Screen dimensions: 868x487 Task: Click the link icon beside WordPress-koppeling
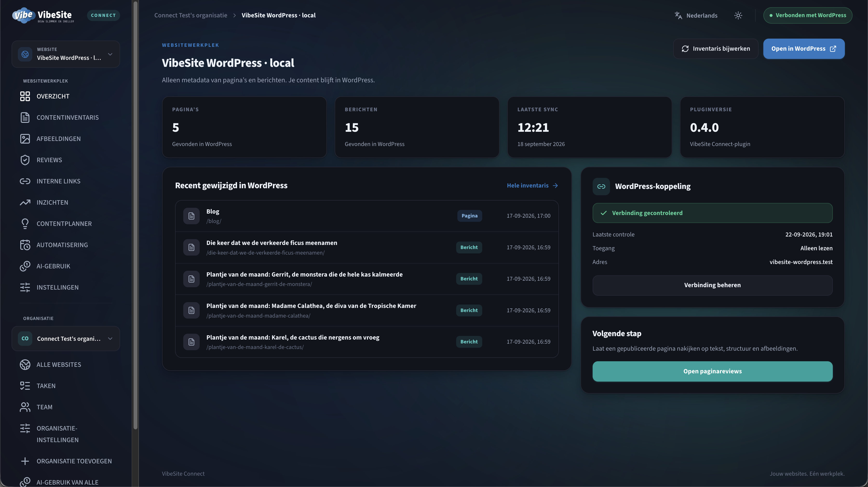(x=601, y=187)
